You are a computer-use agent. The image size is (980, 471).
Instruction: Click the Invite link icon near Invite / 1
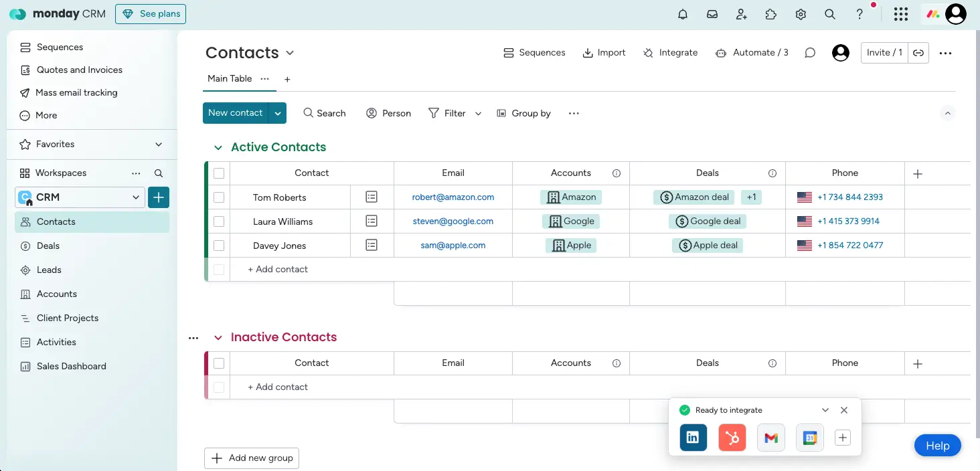click(918, 52)
